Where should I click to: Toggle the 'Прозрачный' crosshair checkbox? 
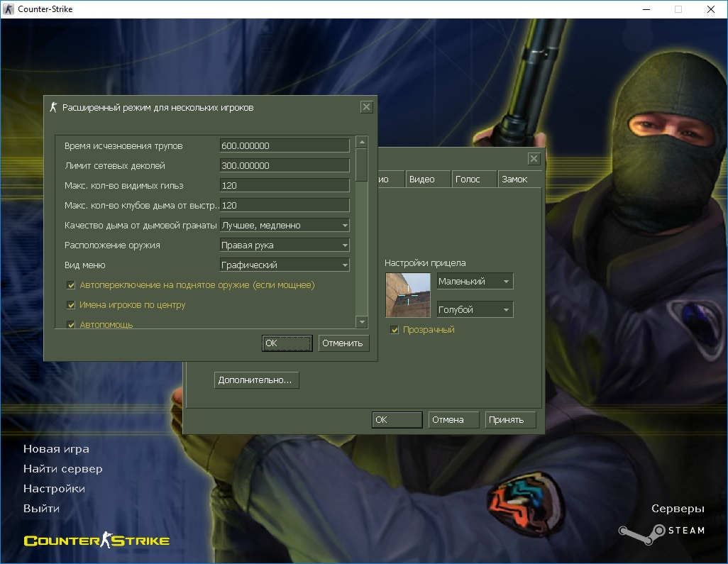tap(395, 330)
